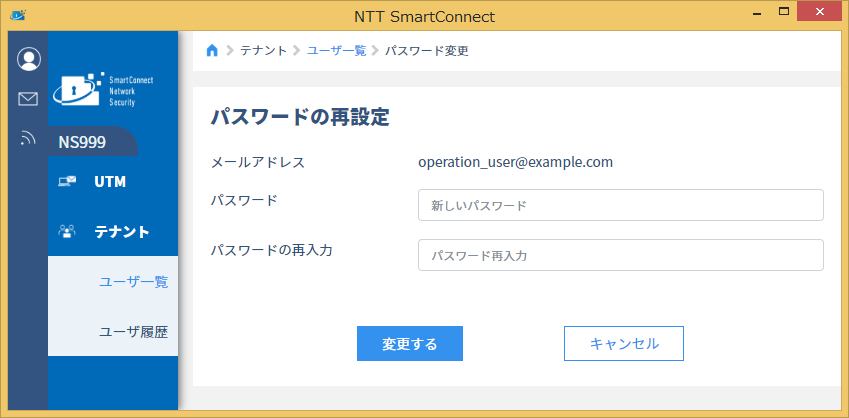Image resolution: width=849 pixels, height=418 pixels.
Task: Click the SmartConnect Network Security logo
Action: point(103,89)
